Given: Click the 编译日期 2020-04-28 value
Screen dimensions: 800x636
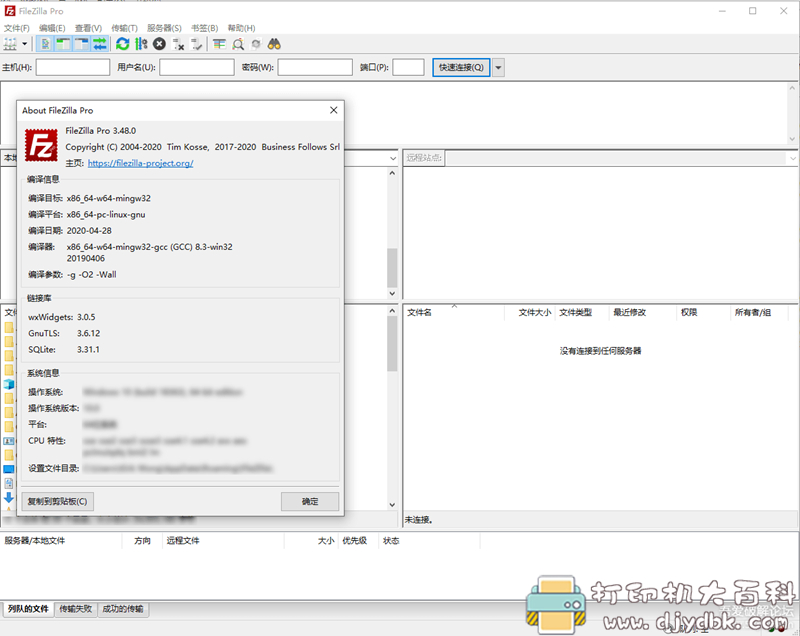Looking at the screenshot, I should (x=89, y=231).
